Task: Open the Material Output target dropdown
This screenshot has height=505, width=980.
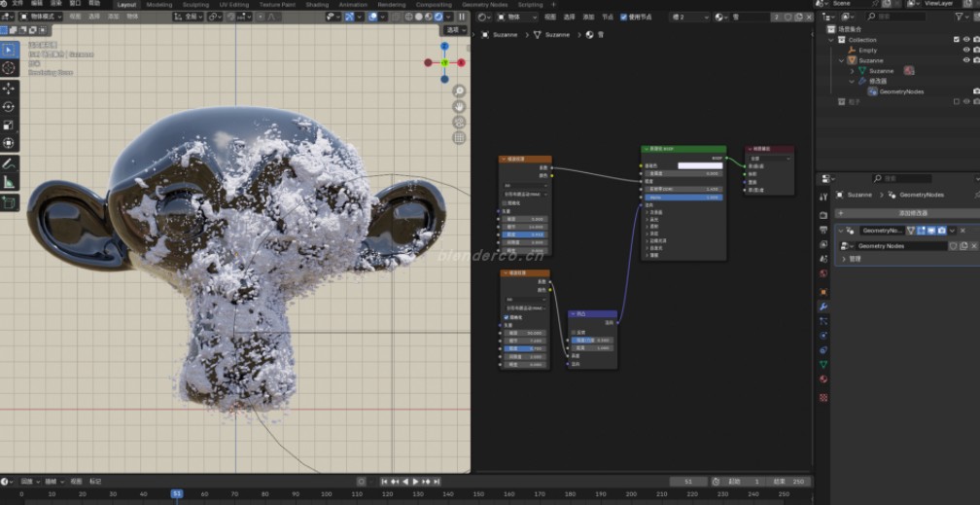Action: pyautogui.click(x=770, y=159)
